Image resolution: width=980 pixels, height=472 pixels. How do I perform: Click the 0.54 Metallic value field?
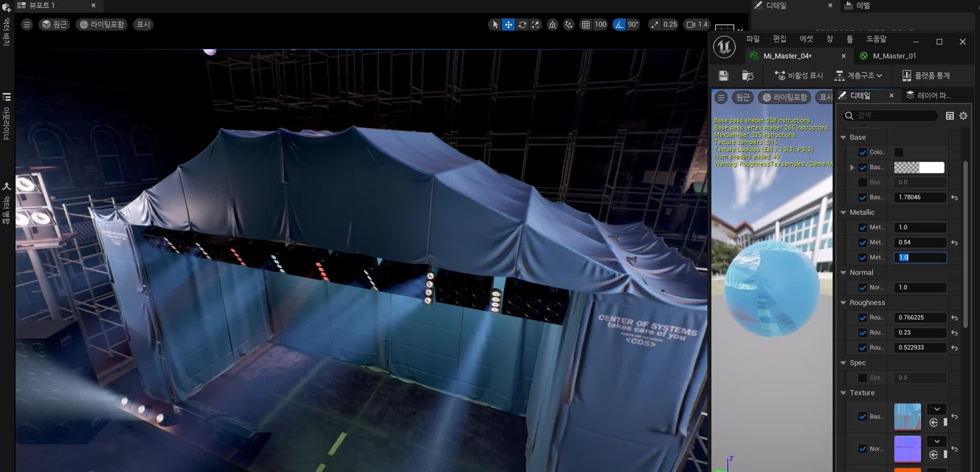point(920,243)
